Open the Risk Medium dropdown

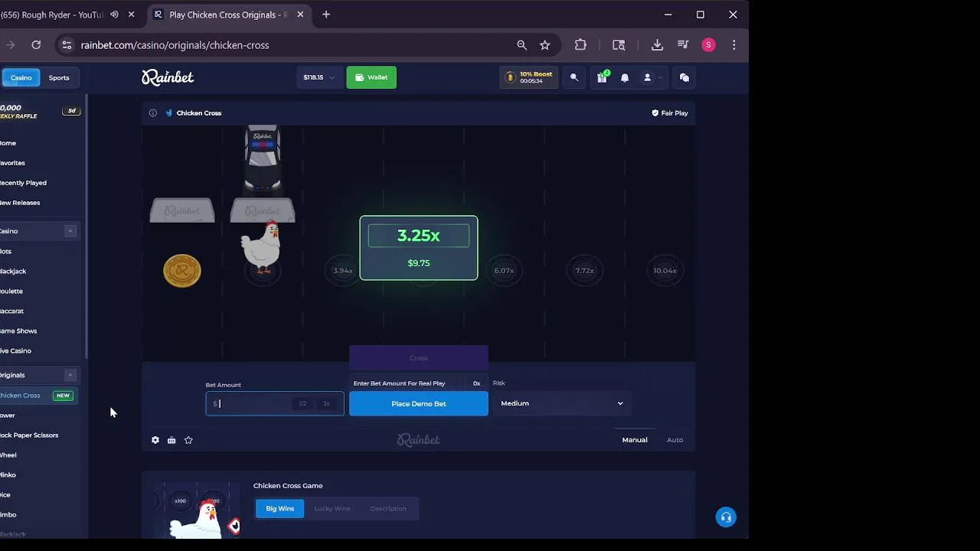[561, 403]
